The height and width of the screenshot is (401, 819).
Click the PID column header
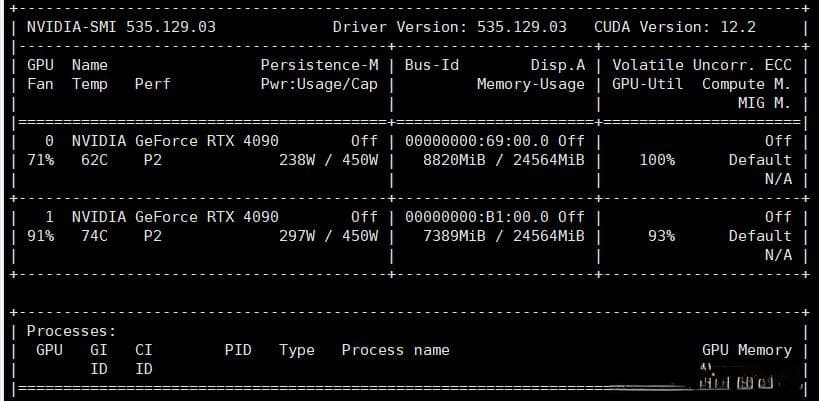click(x=238, y=350)
